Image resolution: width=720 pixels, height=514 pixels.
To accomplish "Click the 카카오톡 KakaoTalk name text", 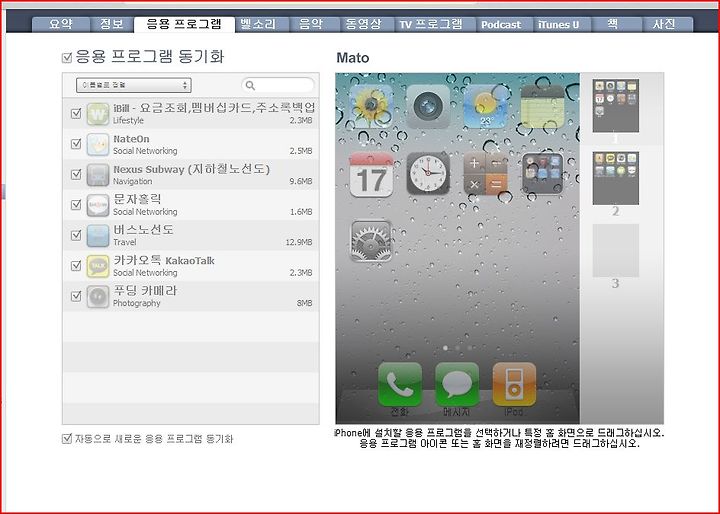I will pyautogui.click(x=163, y=260).
